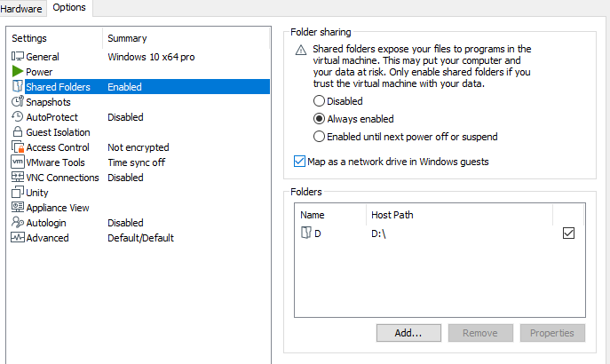Click the VMware Tools icon
Image resolution: width=610 pixels, height=364 pixels.
pyautogui.click(x=17, y=162)
